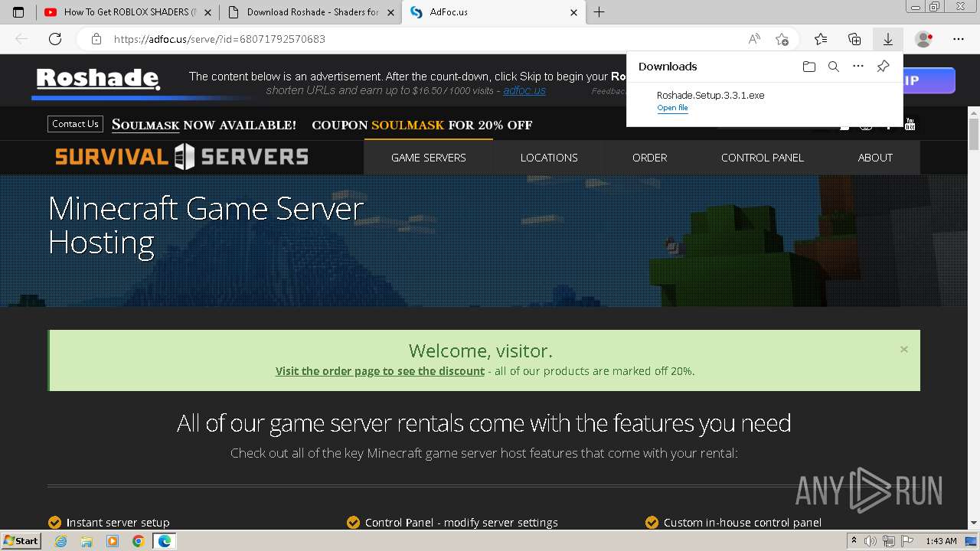
Task: Launch Google Chrome from taskbar
Action: pyautogui.click(x=139, y=541)
